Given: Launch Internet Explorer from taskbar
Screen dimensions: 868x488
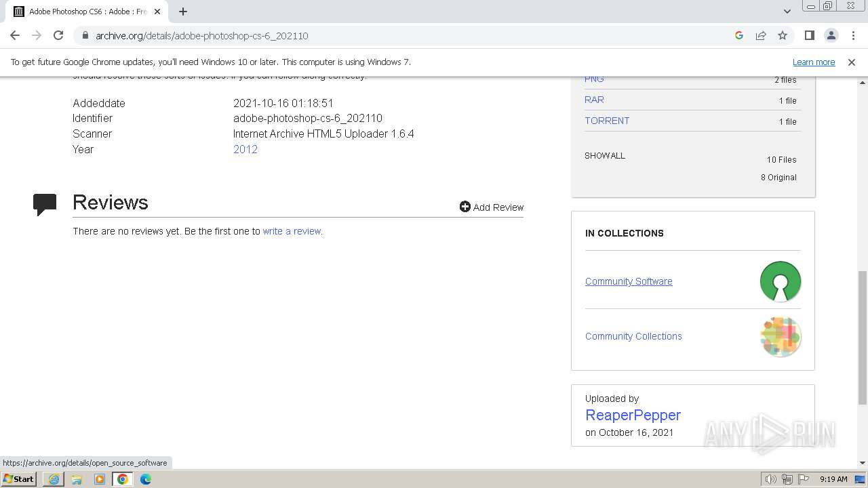Looking at the screenshot, I should click(54, 479).
